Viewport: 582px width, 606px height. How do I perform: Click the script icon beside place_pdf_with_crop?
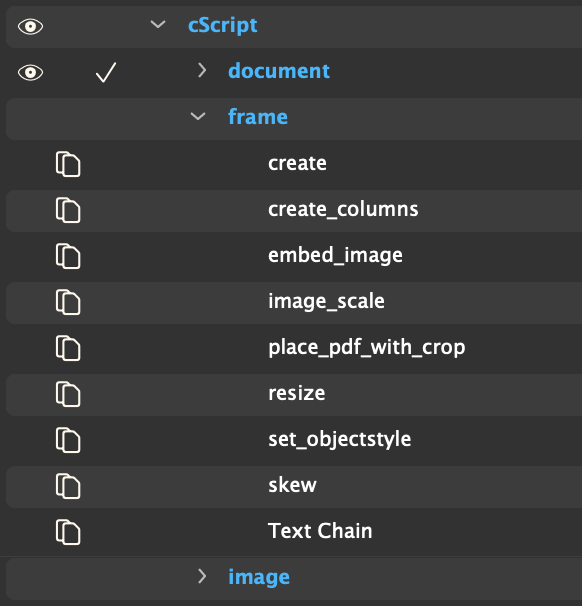click(68, 348)
